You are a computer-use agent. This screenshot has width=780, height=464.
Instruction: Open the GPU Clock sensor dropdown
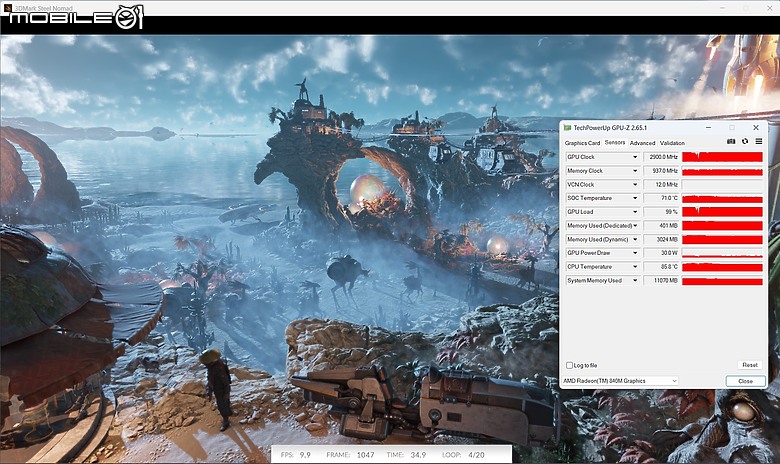(635, 157)
